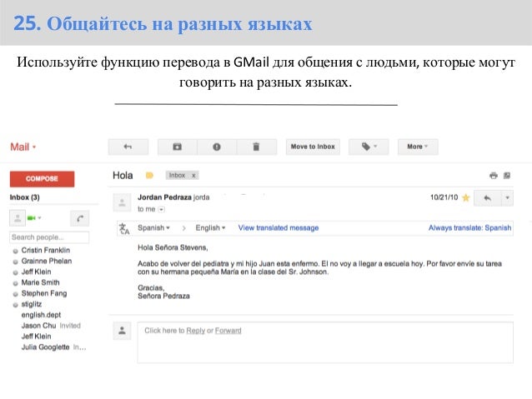
Task: Click the COMPOSE button
Action: click(x=42, y=178)
